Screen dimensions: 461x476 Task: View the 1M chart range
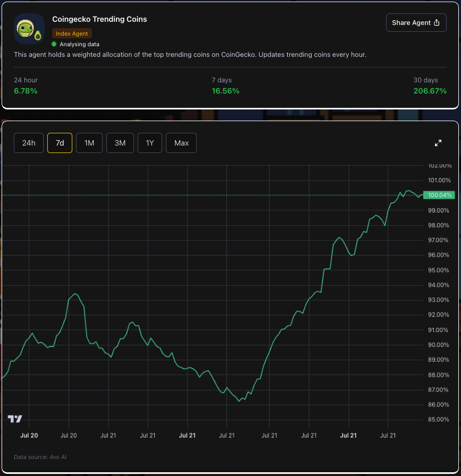(x=89, y=142)
